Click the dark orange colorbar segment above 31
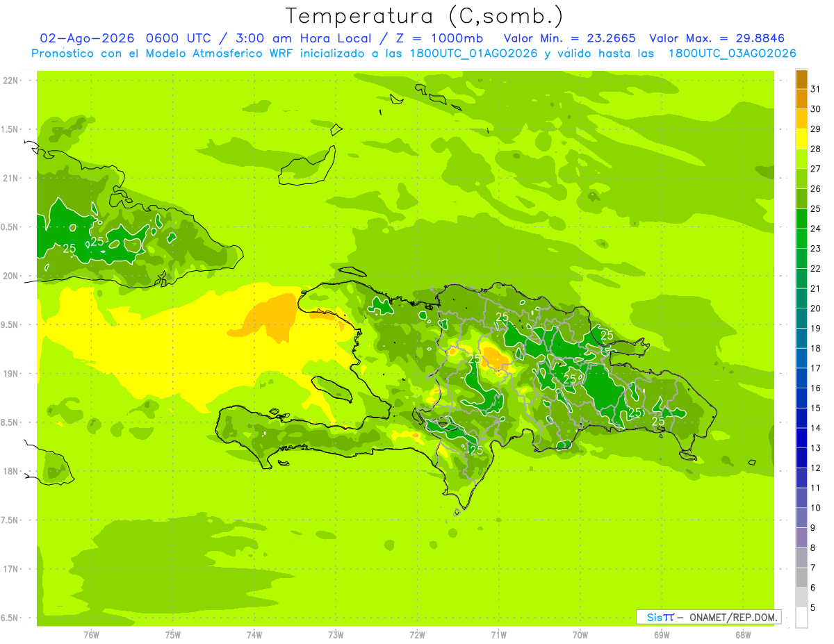The image size is (834, 644). [x=801, y=79]
